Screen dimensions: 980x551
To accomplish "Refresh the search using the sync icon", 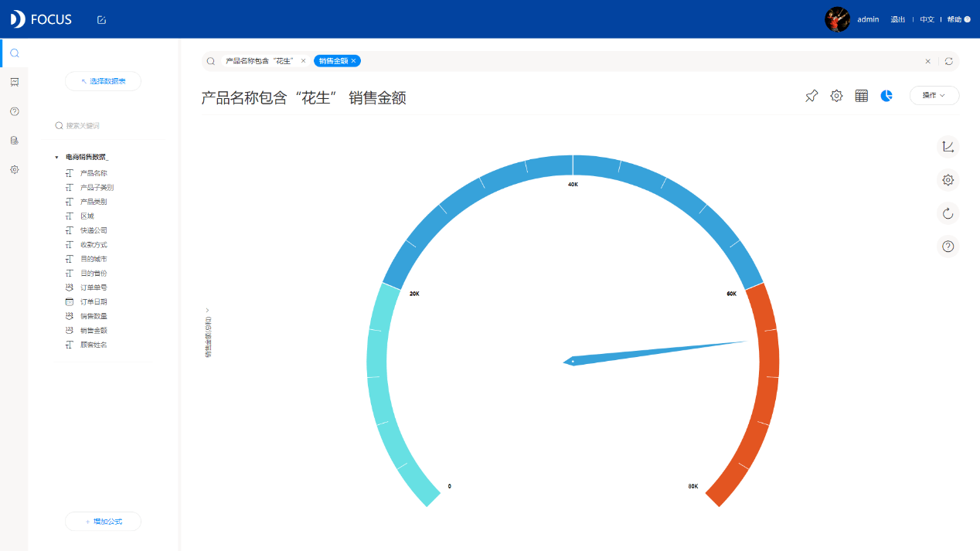I will (x=949, y=61).
